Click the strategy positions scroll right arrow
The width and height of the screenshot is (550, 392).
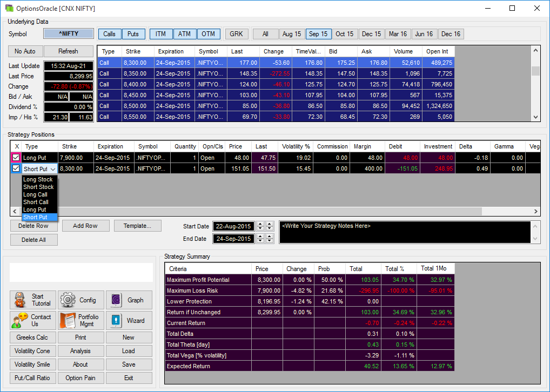pyautogui.click(x=536, y=211)
